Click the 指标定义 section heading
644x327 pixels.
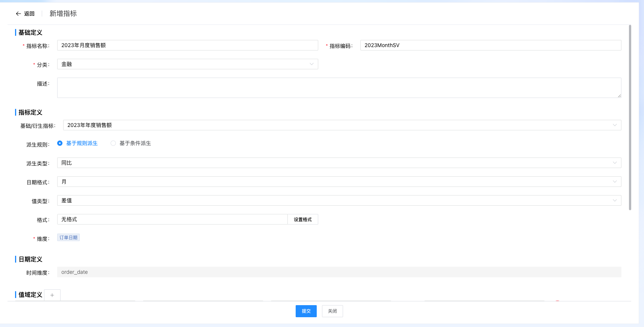pyautogui.click(x=30, y=112)
